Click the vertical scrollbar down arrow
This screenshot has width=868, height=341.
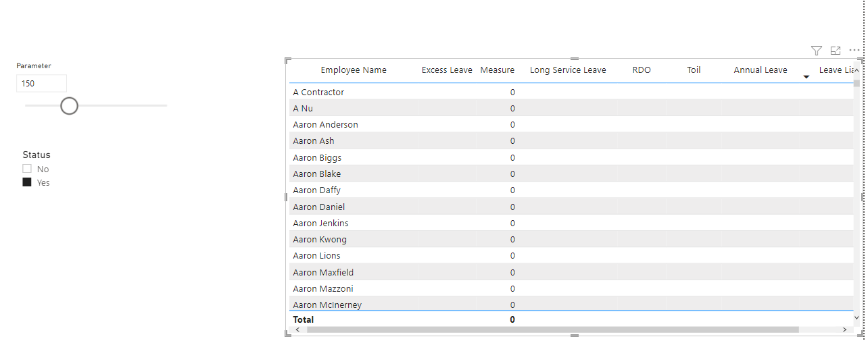(857, 317)
